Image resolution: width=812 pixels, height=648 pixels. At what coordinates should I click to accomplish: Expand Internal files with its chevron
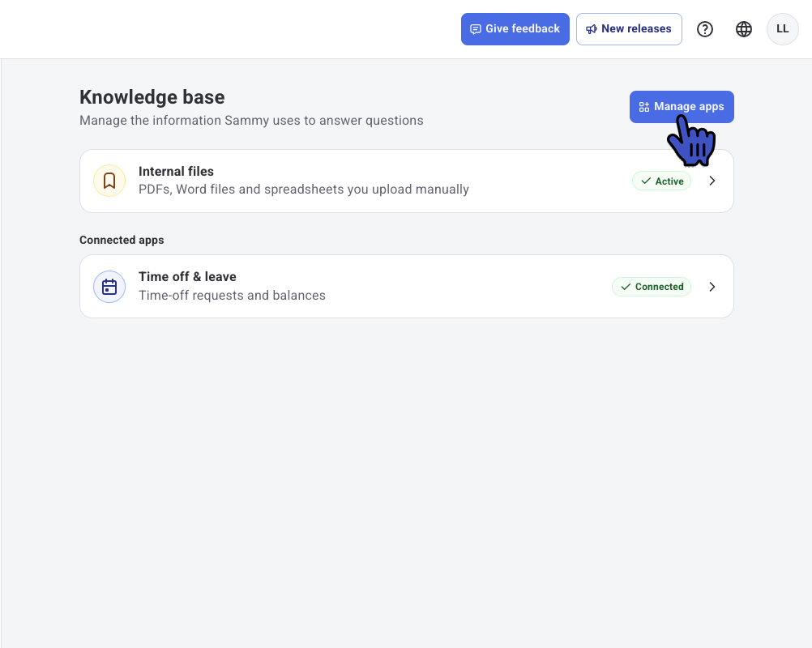(712, 181)
